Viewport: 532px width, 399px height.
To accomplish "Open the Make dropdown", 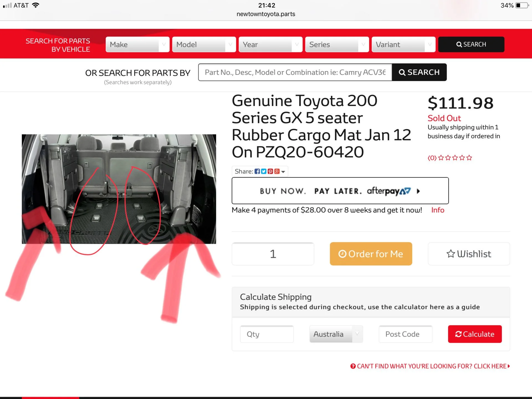I will click(137, 44).
